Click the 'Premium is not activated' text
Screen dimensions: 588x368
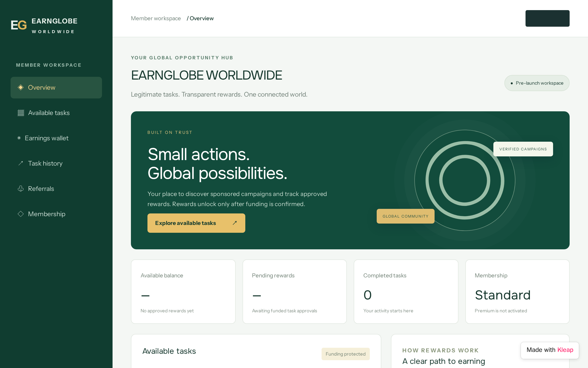coord(501,311)
